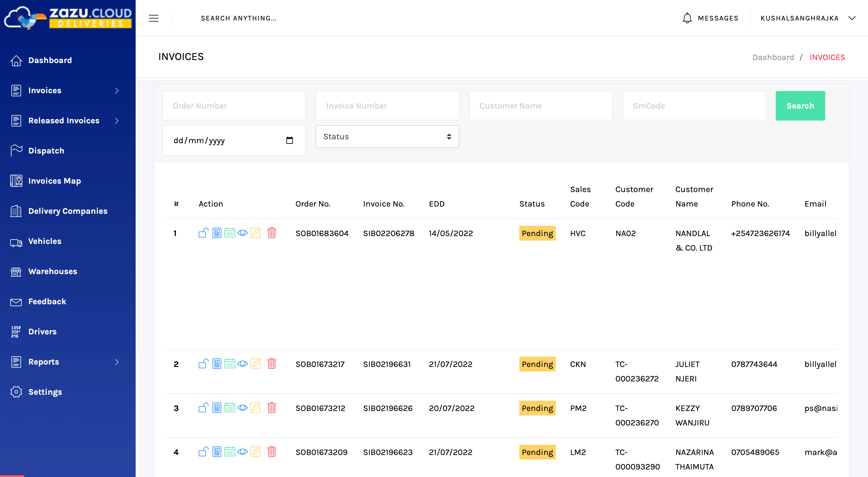Open Delivery Companies in the sidebar
Screen dimensions: 868x477
click(68, 211)
